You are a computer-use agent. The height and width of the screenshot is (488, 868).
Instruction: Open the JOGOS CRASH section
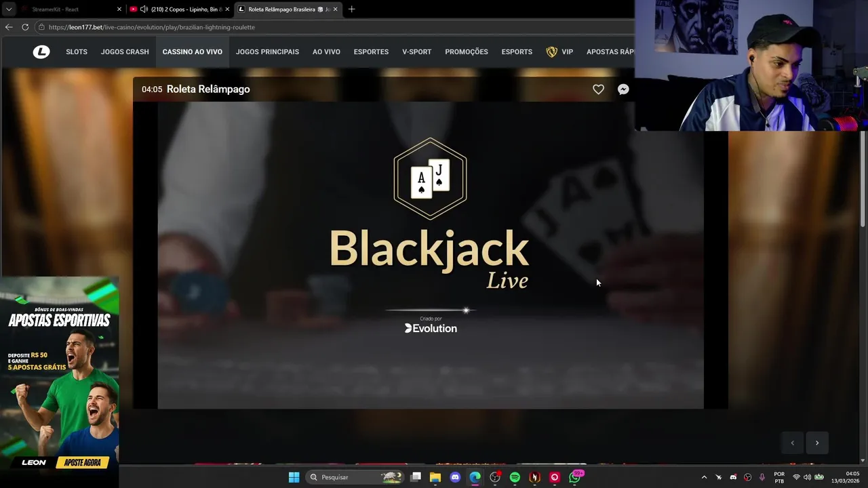coord(125,52)
